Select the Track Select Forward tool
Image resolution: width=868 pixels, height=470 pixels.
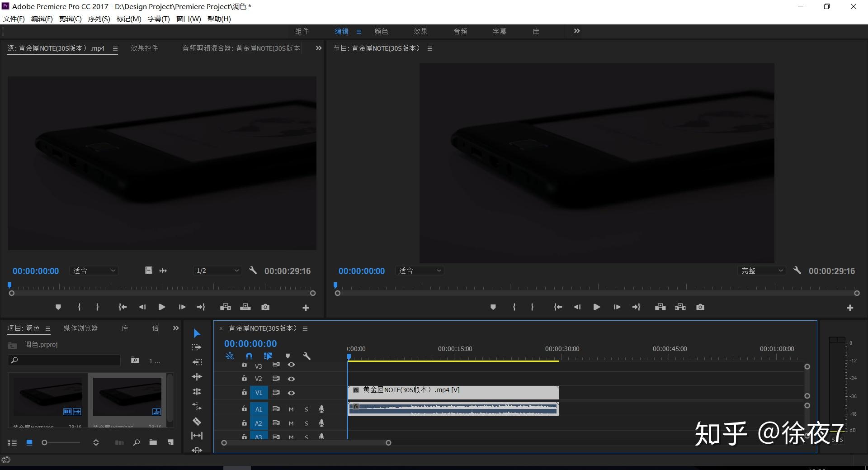(x=197, y=347)
